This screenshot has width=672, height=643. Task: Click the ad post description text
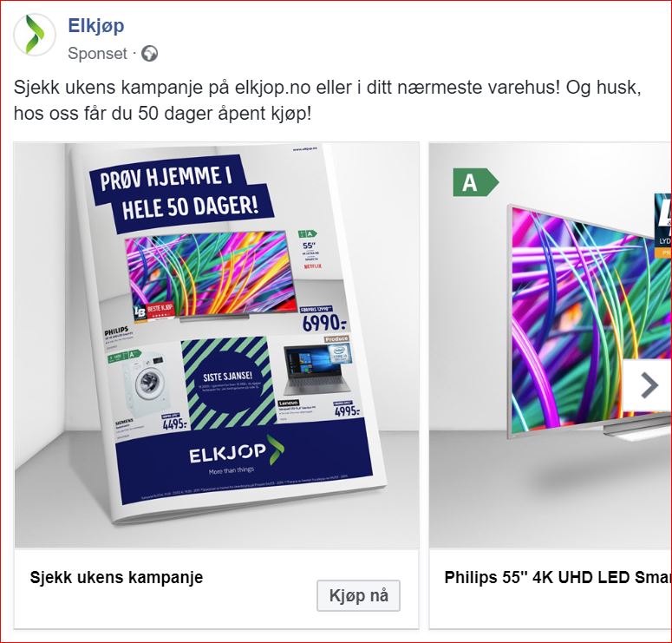point(328,101)
